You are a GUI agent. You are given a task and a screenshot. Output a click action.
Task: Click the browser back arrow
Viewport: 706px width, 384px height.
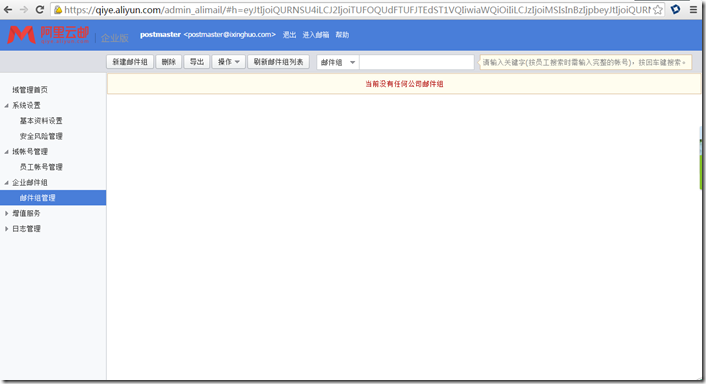(x=8, y=9)
